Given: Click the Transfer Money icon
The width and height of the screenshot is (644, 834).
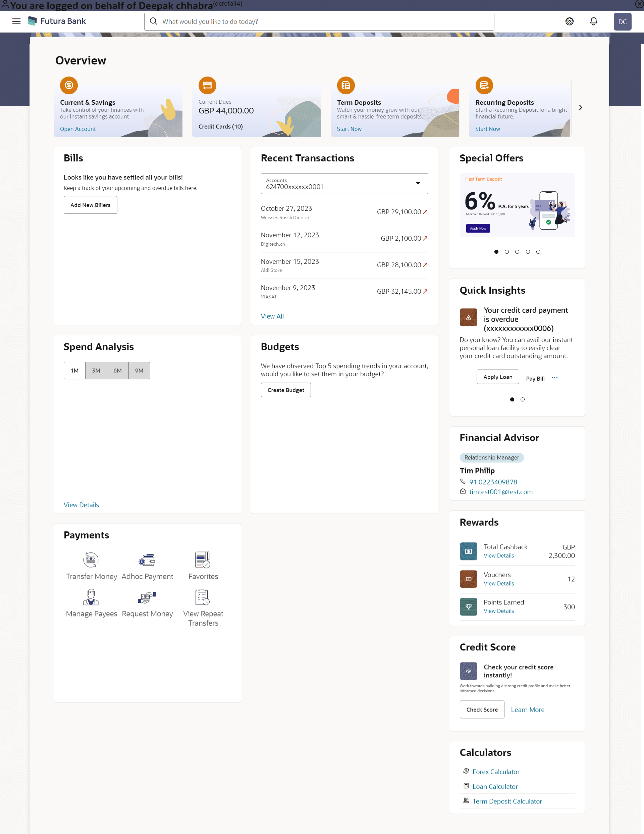Looking at the screenshot, I should click(91, 560).
